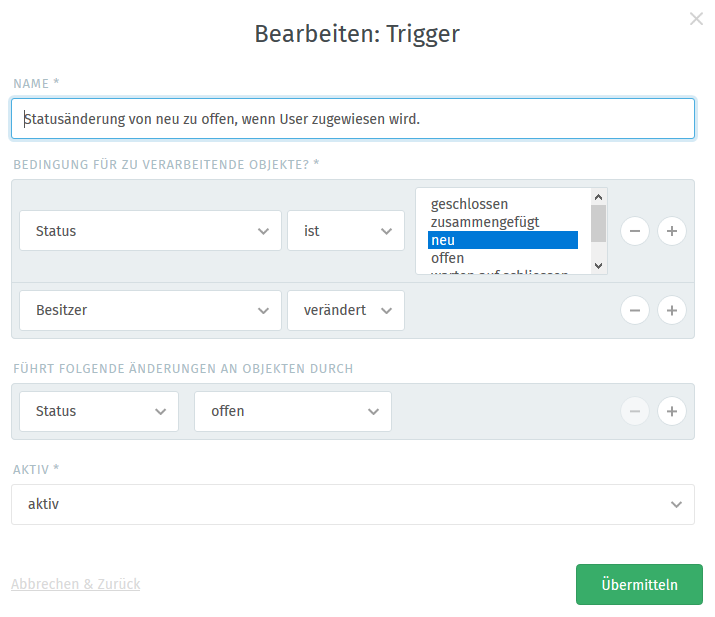Click the status list scroll-down arrow

click(x=599, y=265)
